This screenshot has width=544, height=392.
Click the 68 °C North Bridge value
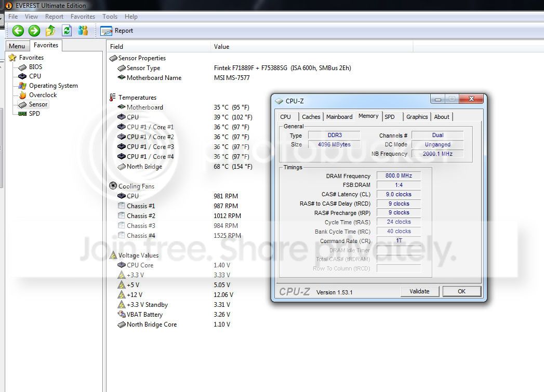tap(233, 167)
